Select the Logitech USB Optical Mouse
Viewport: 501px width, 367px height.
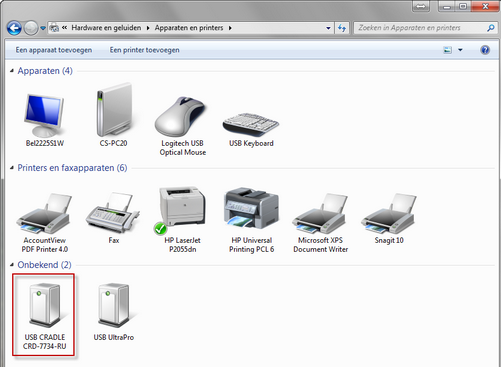pyautogui.click(x=182, y=126)
